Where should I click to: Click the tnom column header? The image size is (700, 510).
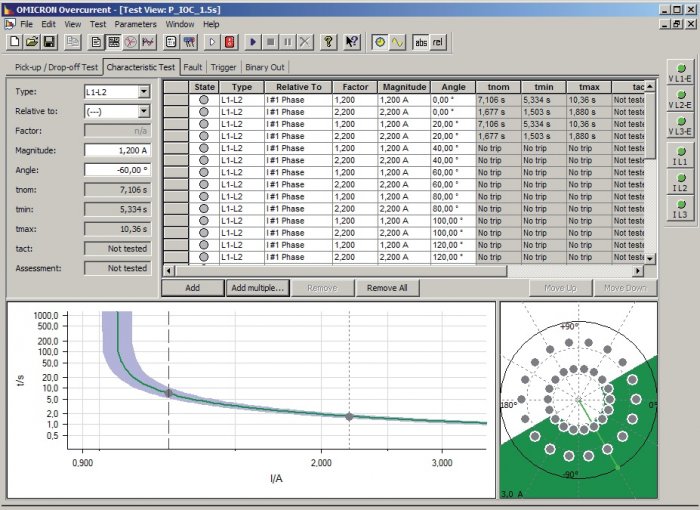point(498,87)
